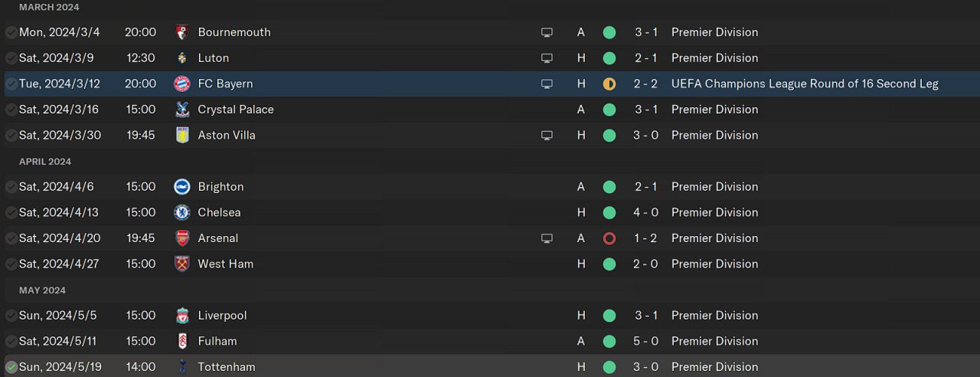Click the FC Bayern club badge

coord(181,84)
